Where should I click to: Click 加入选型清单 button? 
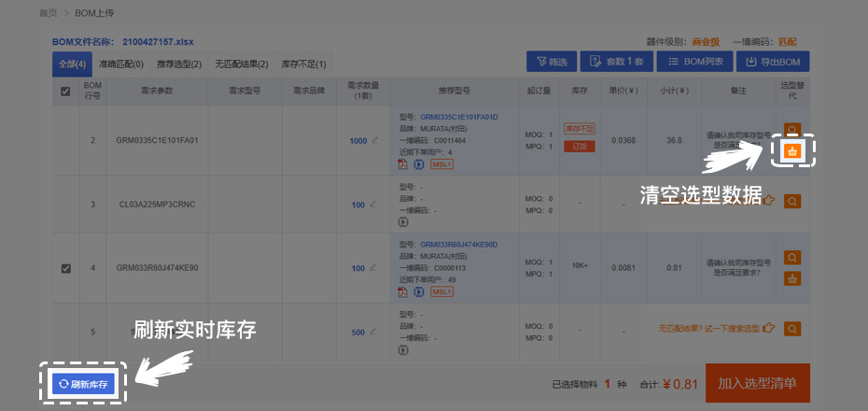pyautogui.click(x=757, y=383)
